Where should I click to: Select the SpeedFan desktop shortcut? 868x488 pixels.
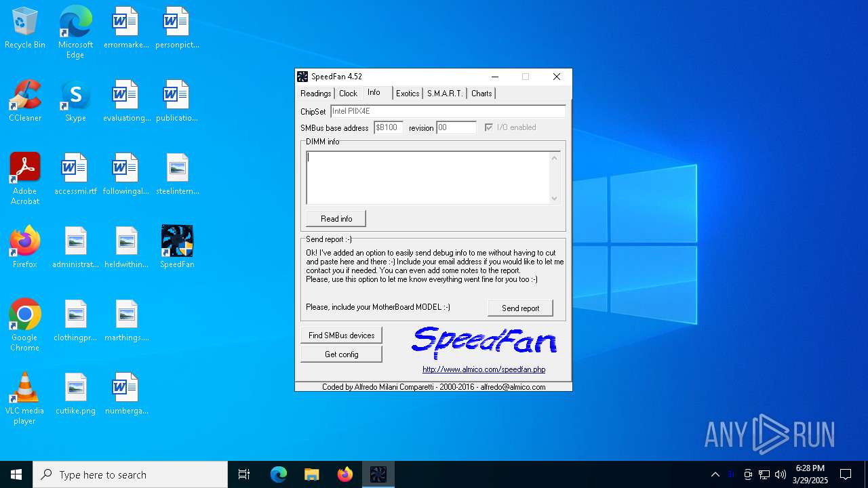(x=177, y=248)
